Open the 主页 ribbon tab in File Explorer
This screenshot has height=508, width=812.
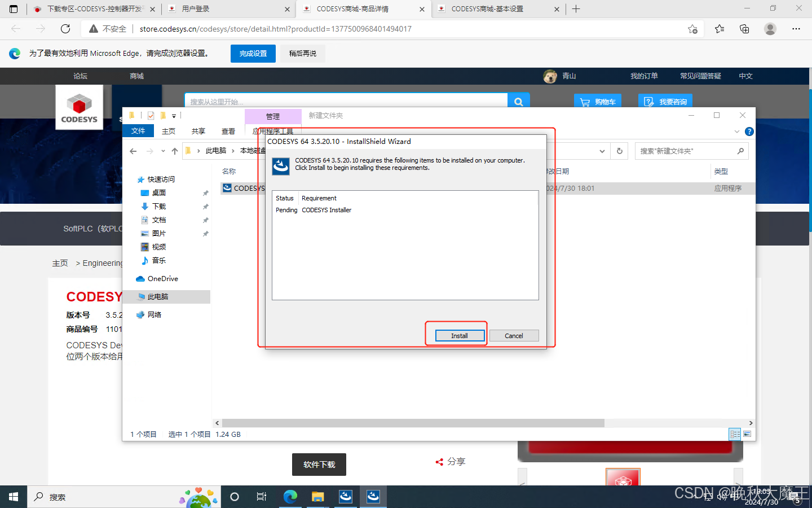coord(169,131)
